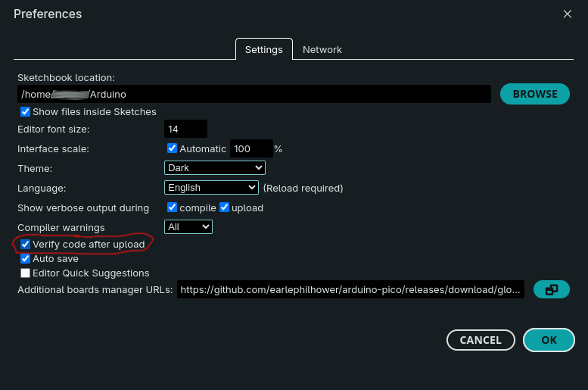
Task: Open the Theme dropdown showing Dark
Action: point(214,168)
